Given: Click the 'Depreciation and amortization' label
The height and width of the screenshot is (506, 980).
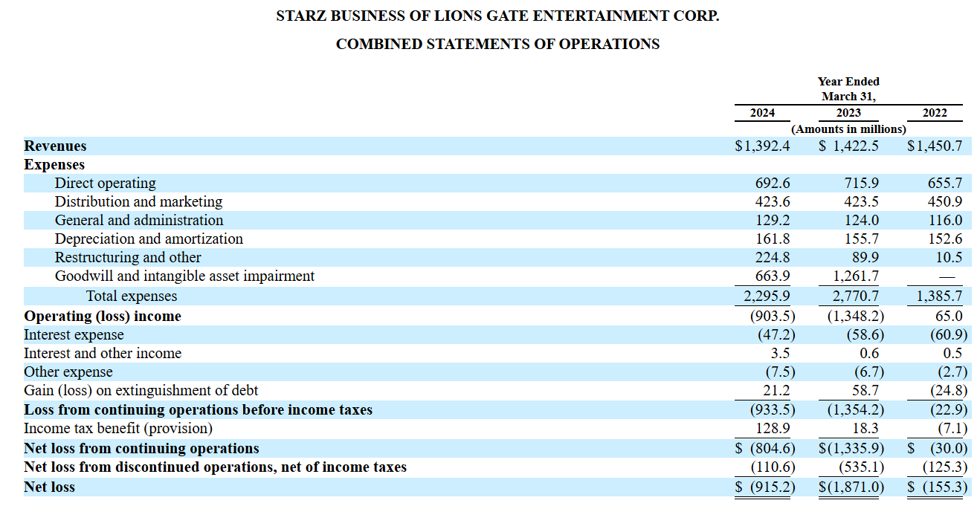Looking at the screenshot, I should (149, 239).
